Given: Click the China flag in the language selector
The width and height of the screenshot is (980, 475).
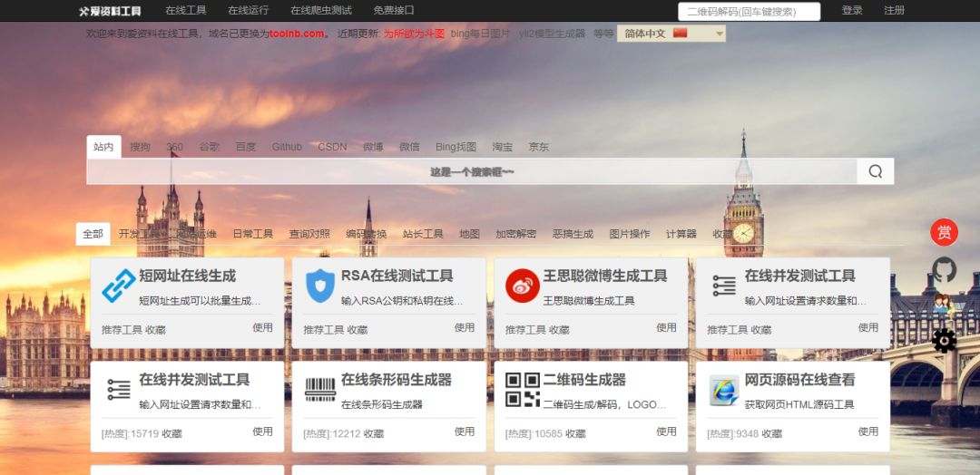Looking at the screenshot, I should pyautogui.click(x=680, y=33).
